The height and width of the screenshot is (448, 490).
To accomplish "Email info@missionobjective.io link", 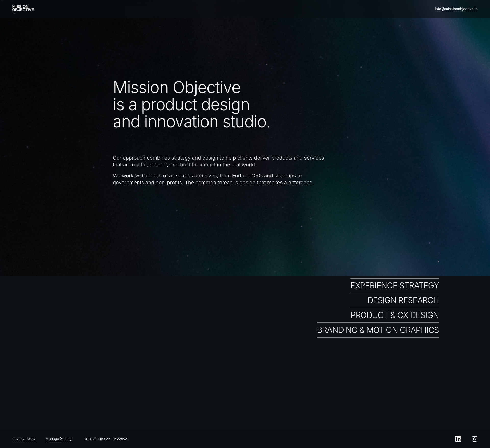I will point(456,9).
